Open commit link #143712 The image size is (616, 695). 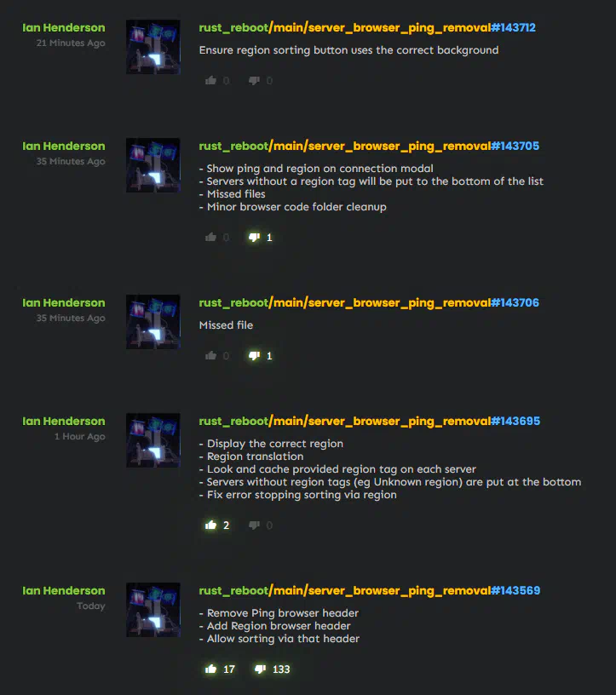pyautogui.click(x=513, y=27)
